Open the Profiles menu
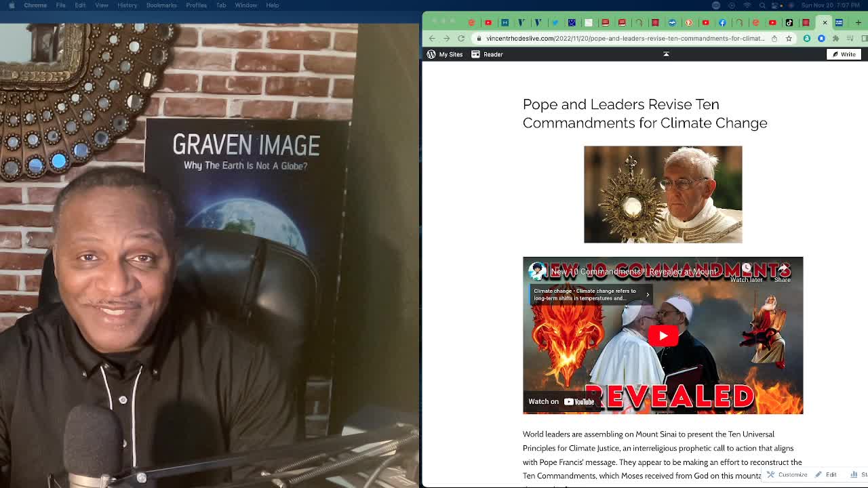The height and width of the screenshot is (488, 868). click(x=197, y=5)
